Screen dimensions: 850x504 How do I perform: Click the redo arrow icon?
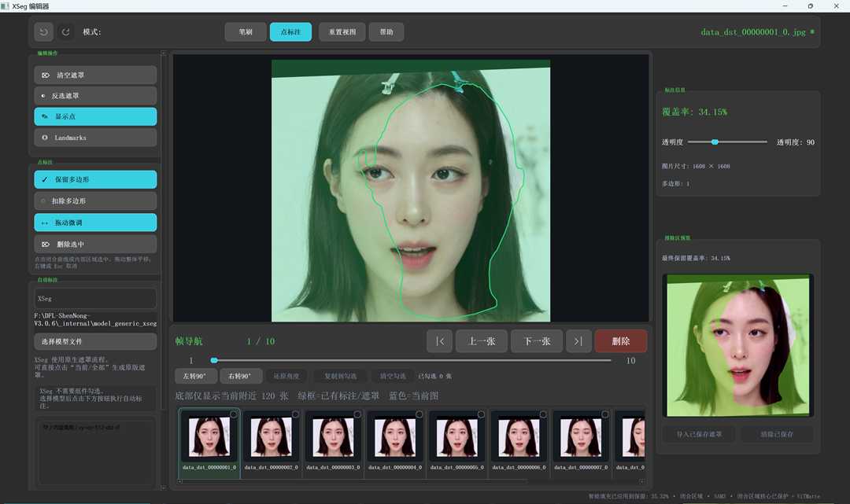(65, 32)
